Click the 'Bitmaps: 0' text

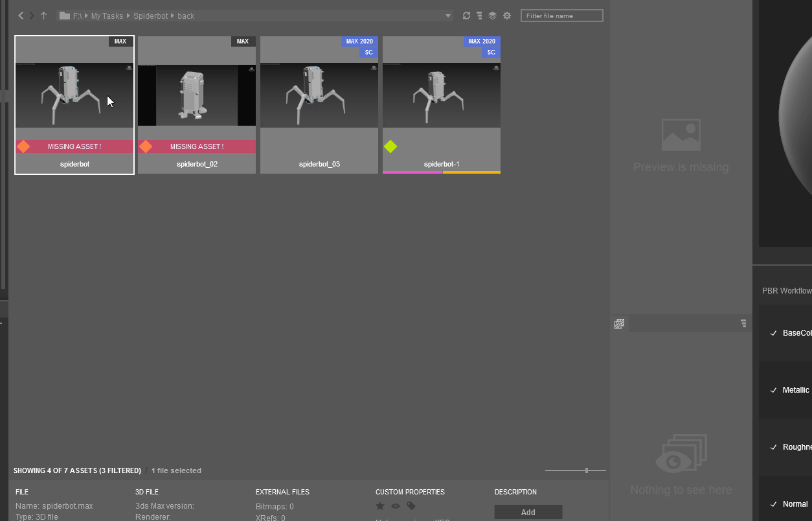click(x=275, y=507)
